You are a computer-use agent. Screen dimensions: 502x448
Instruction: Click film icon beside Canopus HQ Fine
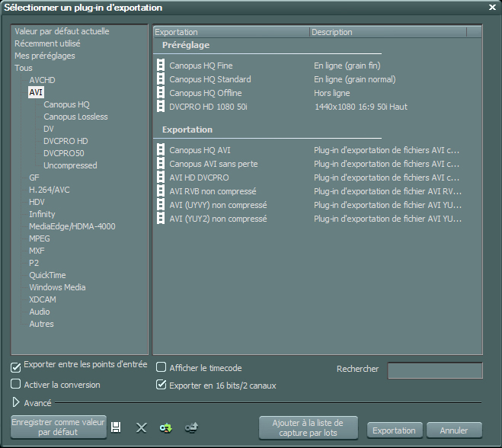point(161,66)
